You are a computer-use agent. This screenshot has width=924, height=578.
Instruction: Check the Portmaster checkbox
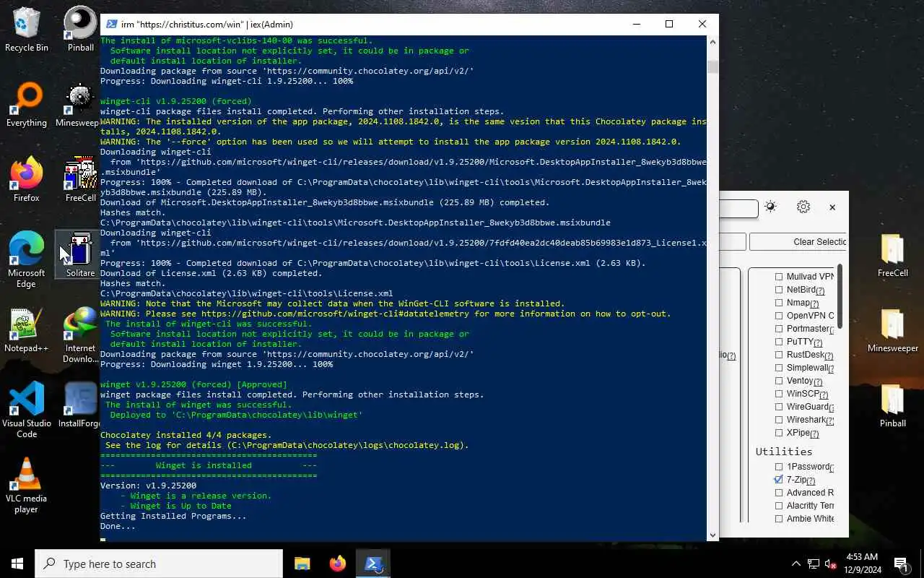click(779, 329)
